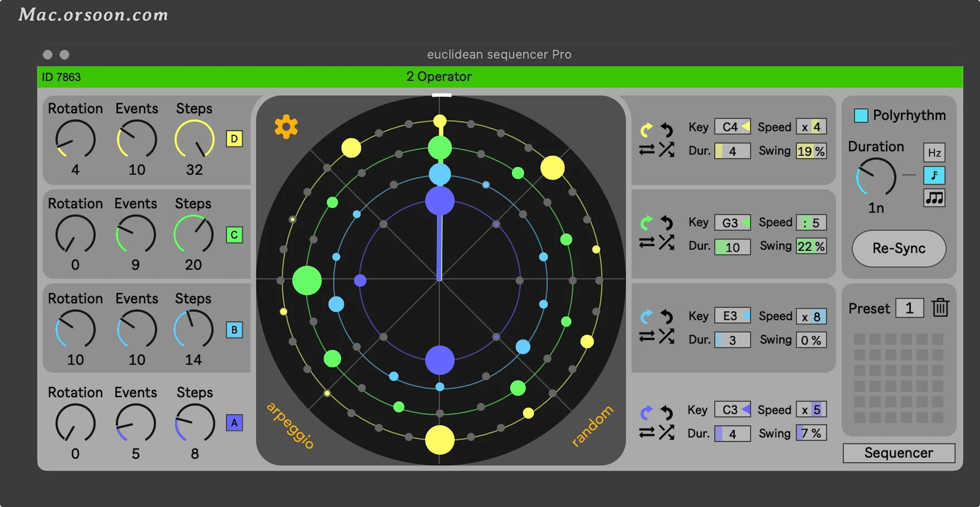Select the triplet note Duration mode icon
Viewport: 980px width, 507px height.
click(x=935, y=199)
